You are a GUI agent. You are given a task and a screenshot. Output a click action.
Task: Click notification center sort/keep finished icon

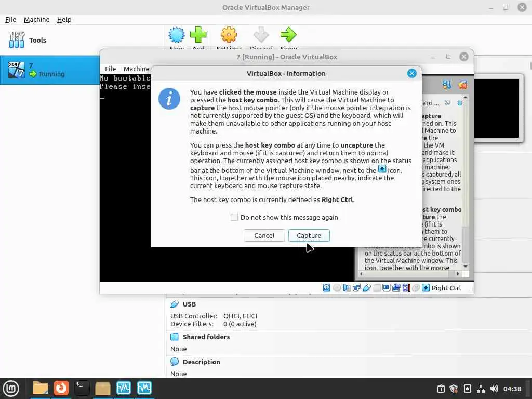(x=447, y=85)
